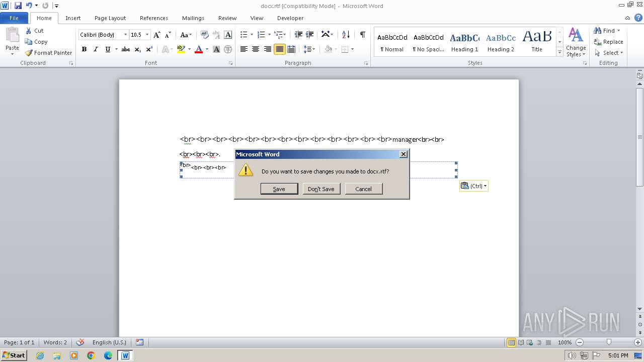Click Increase Indent icon
The image size is (644, 362).
310,35
